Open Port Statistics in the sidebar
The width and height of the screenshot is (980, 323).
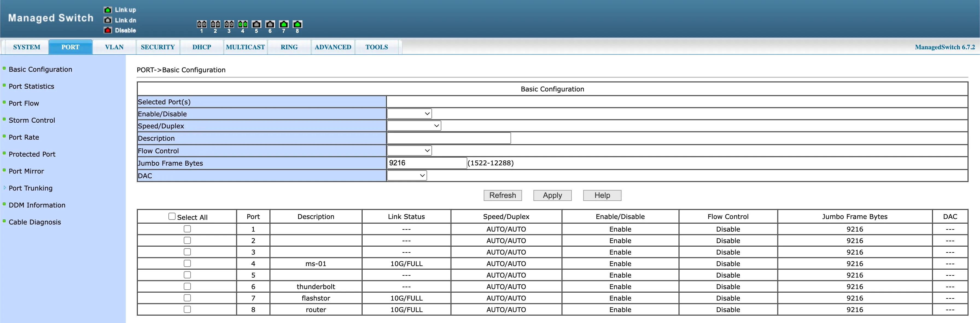[31, 86]
